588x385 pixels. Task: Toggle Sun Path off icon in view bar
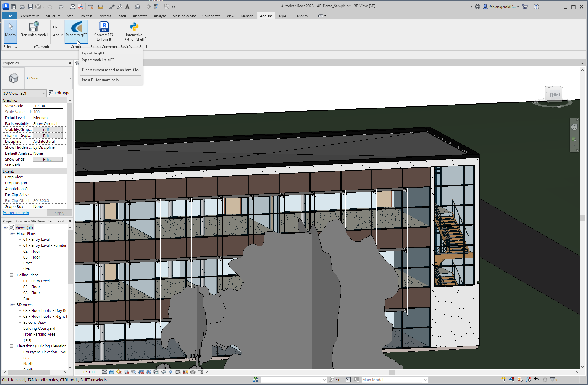tap(119, 372)
